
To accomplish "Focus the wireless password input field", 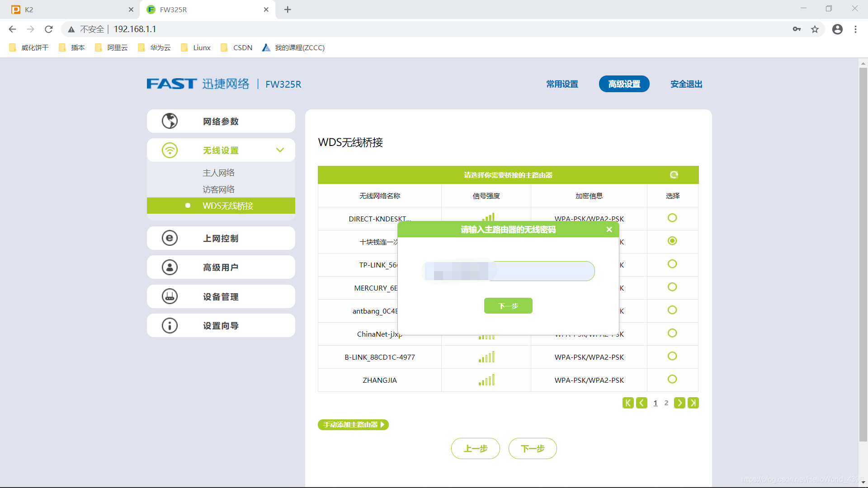I will pos(508,271).
